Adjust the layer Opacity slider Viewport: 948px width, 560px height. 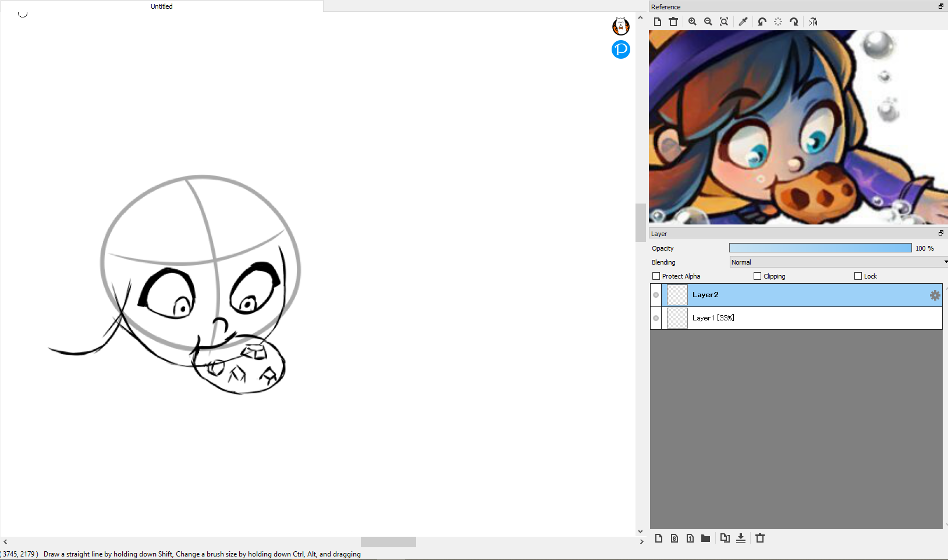tap(821, 248)
